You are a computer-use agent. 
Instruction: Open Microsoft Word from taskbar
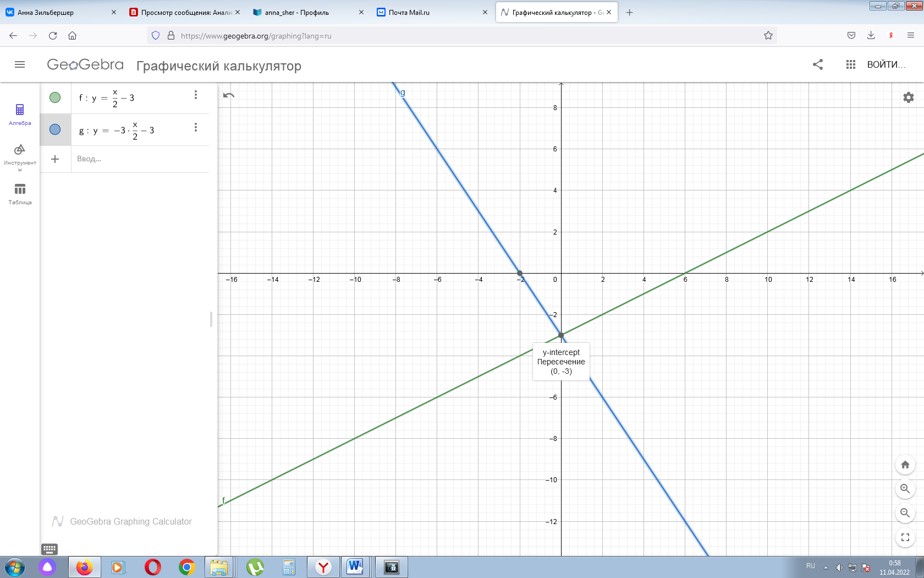click(x=355, y=567)
